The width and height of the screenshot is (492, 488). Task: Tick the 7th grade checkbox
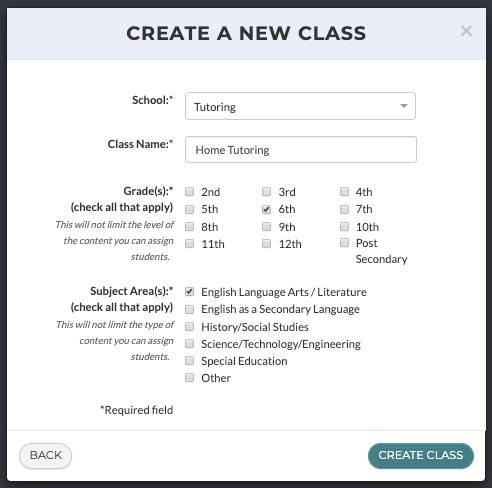[x=344, y=209]
